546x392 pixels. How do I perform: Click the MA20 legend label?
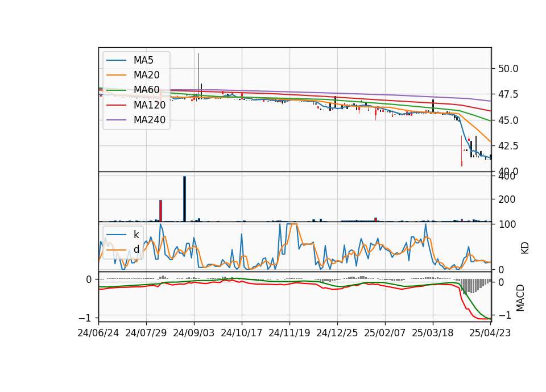tap(146, 75)
